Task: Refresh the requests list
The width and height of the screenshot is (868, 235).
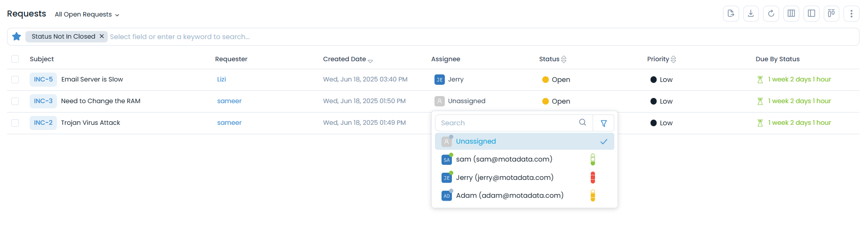Action: (771, 14)
